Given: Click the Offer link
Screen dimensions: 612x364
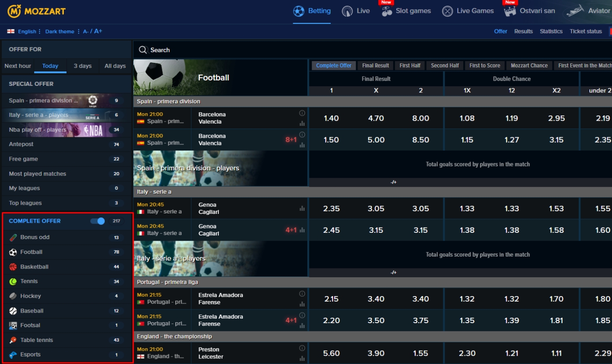Looking at the screenshot, I should pyautogui.click(x=501, y=31).
